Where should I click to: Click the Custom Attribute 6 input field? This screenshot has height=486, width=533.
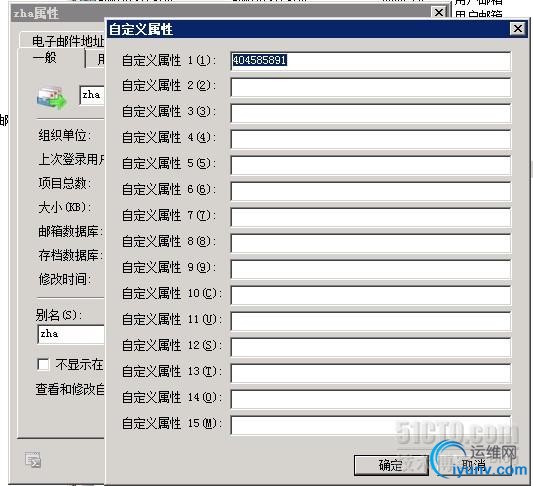pyautogui.click(x=371, y=191)
